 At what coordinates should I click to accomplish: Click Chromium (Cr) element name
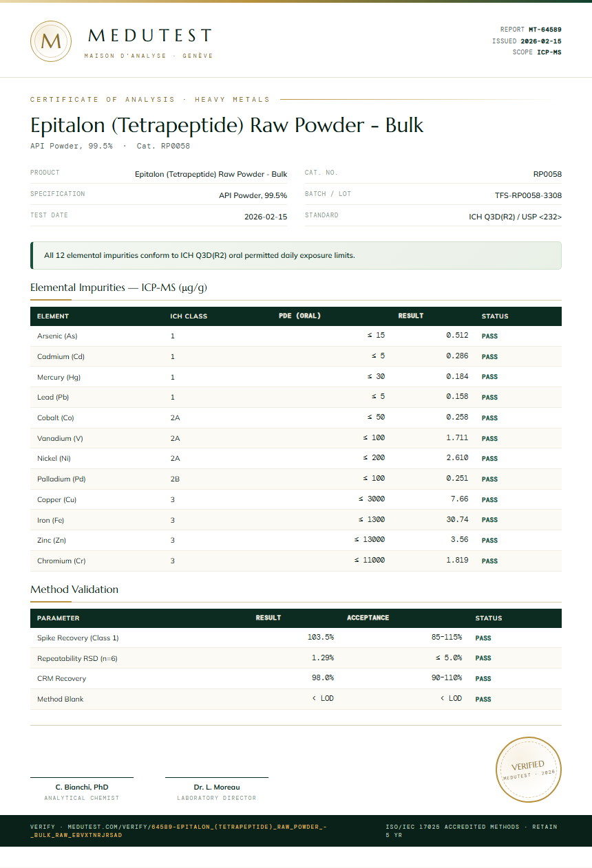tap(61, 561)
